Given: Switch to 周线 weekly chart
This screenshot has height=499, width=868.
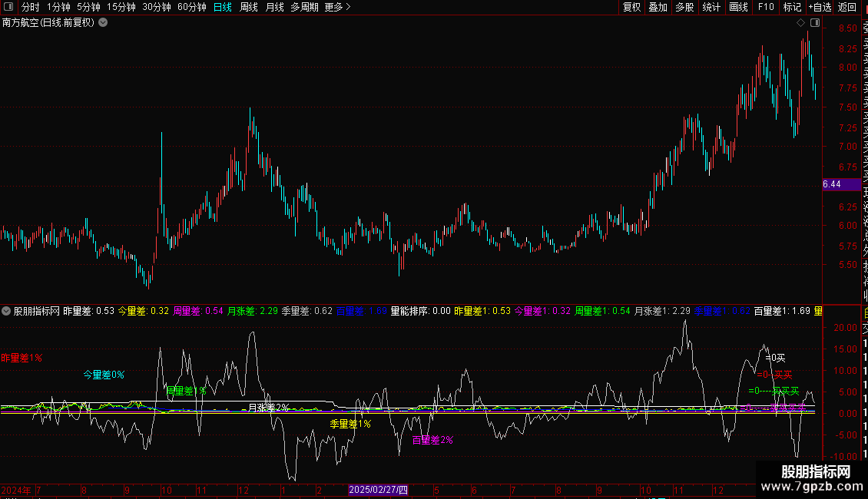Looking at the screenshot, I should (249, 7).
